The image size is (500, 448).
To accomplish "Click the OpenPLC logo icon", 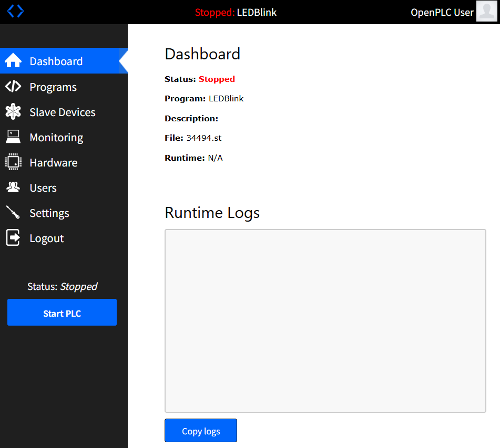I will [15, 11].
